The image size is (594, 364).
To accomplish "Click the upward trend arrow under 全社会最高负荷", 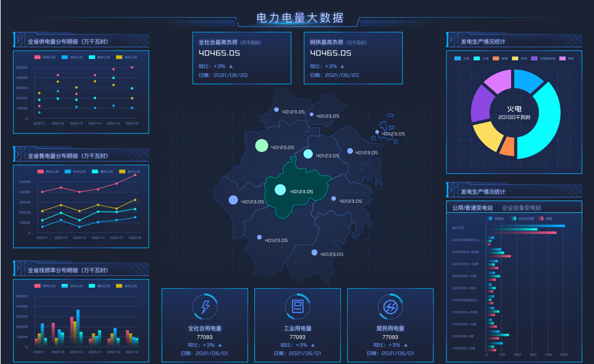I will coord(231,66).
